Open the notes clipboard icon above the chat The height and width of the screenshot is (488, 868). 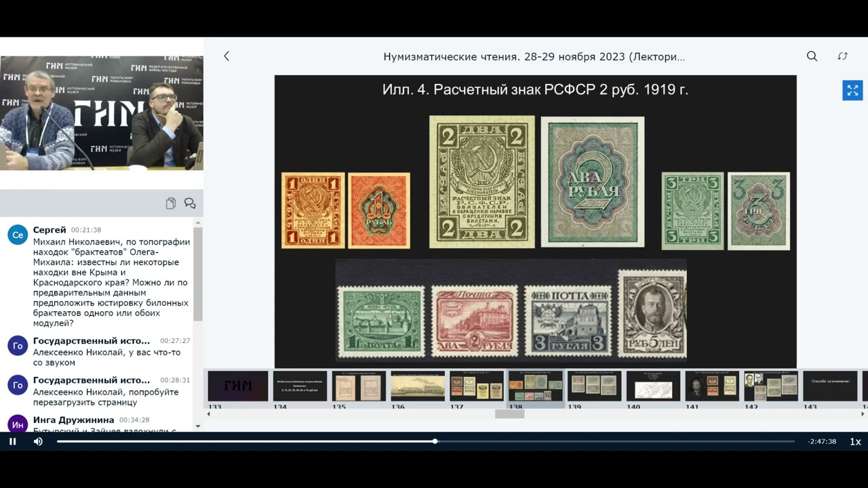(x=170, y=203)
